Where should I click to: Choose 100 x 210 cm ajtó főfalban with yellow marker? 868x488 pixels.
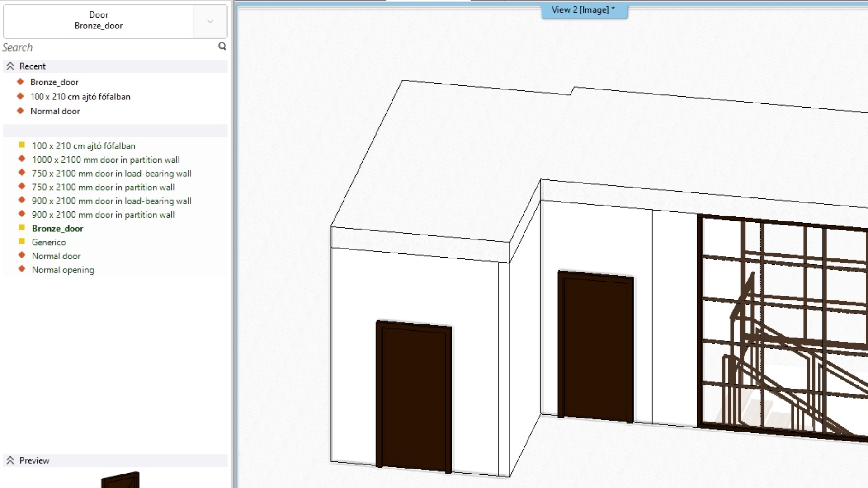click(x=83, y=146)
